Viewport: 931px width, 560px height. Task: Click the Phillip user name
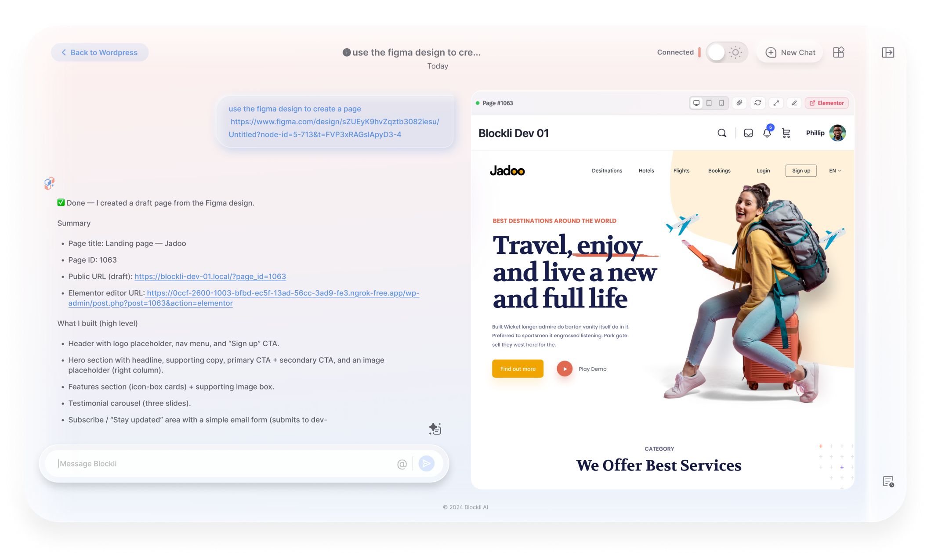815,133
